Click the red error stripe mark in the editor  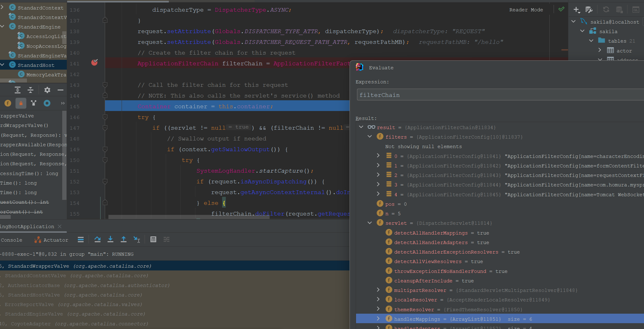tap(565, 50)
